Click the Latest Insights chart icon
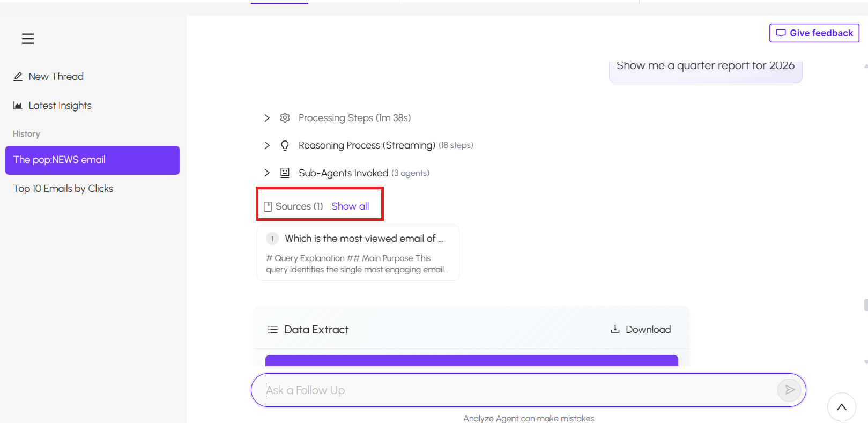868x423 pixels. (18, 106)
